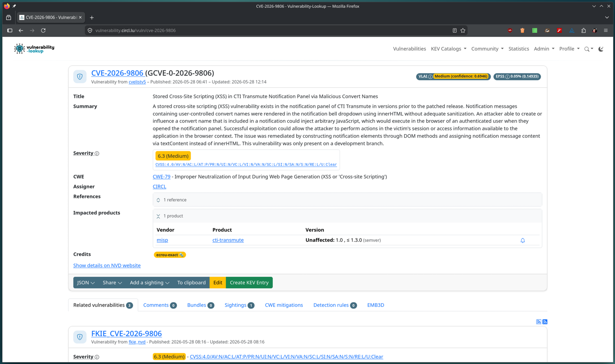615x364 pixels.
Task: Open the misp vendor link
Action: coord(162,240)
